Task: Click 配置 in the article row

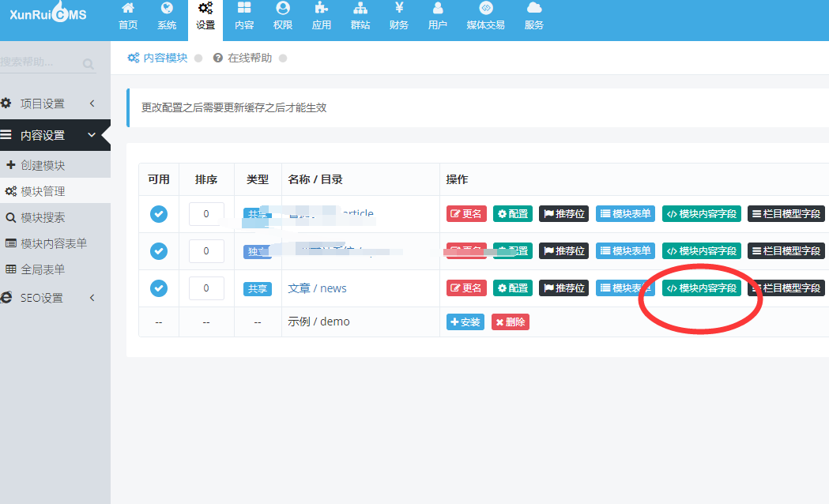Action: click(x=513, y=214)
